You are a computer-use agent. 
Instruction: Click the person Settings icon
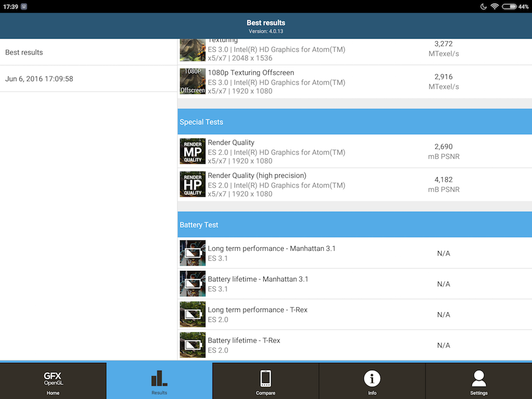[479, 378]
